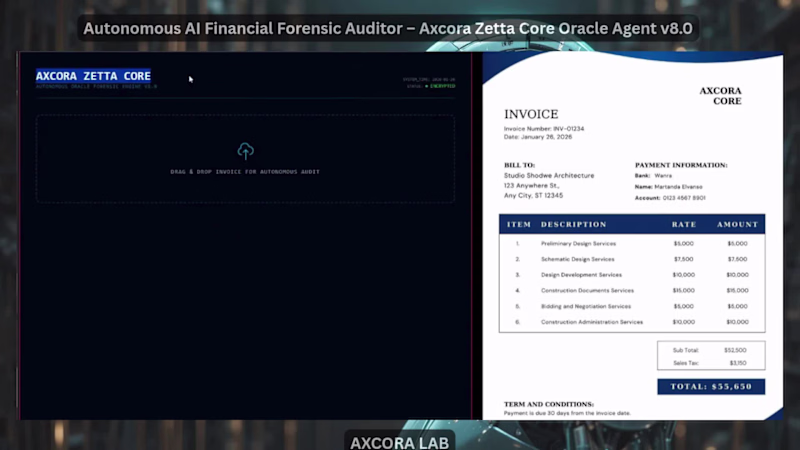Viewport: 800px width, 450px height.
Task: Click the video title banner at top
Action: [388, 29]
